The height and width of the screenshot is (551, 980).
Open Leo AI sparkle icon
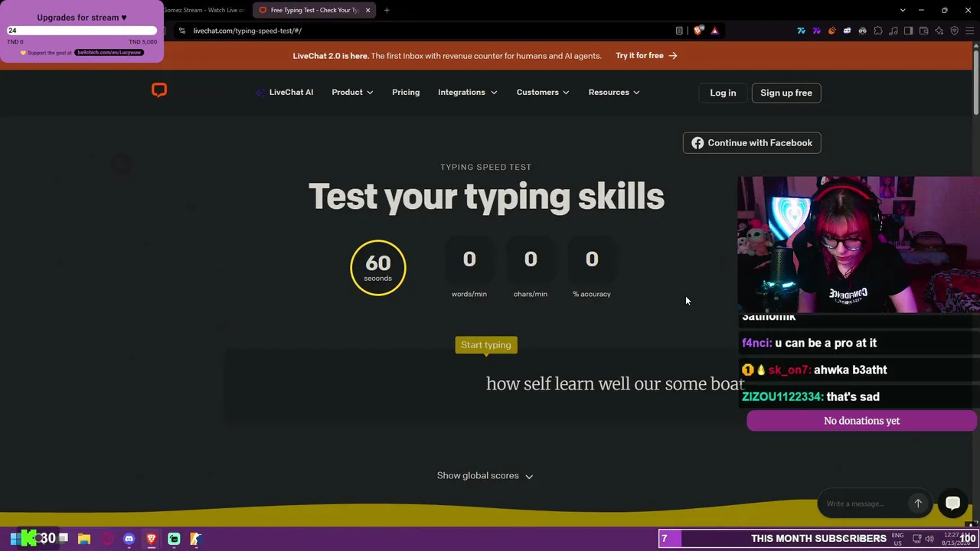coord(939,31)
